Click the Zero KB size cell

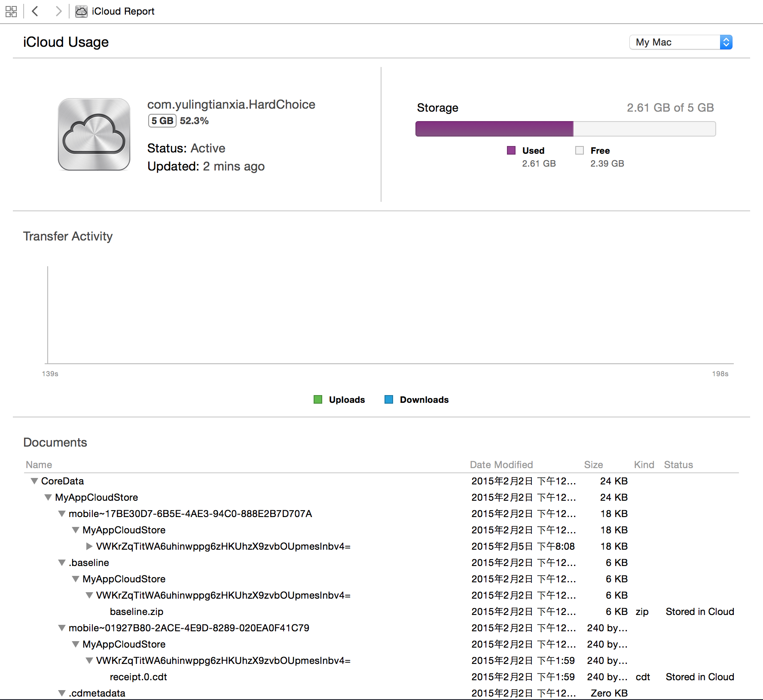[609, 693]
